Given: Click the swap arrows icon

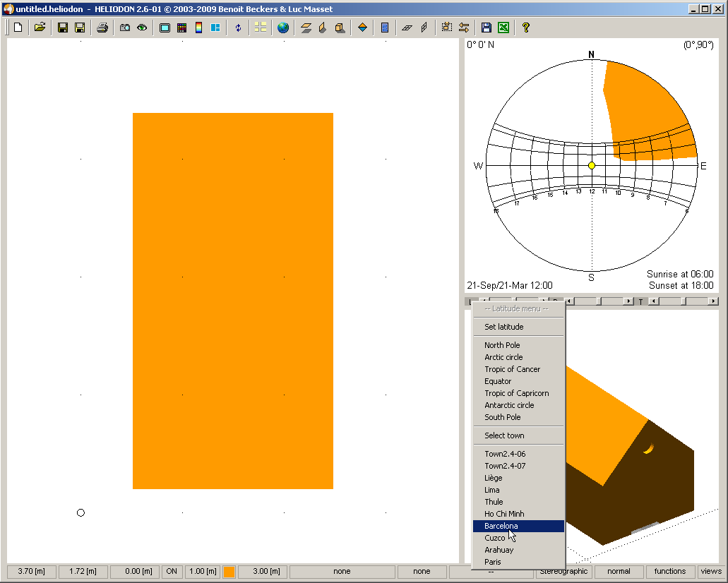Looking at the screenshot, I should [464, 28].
